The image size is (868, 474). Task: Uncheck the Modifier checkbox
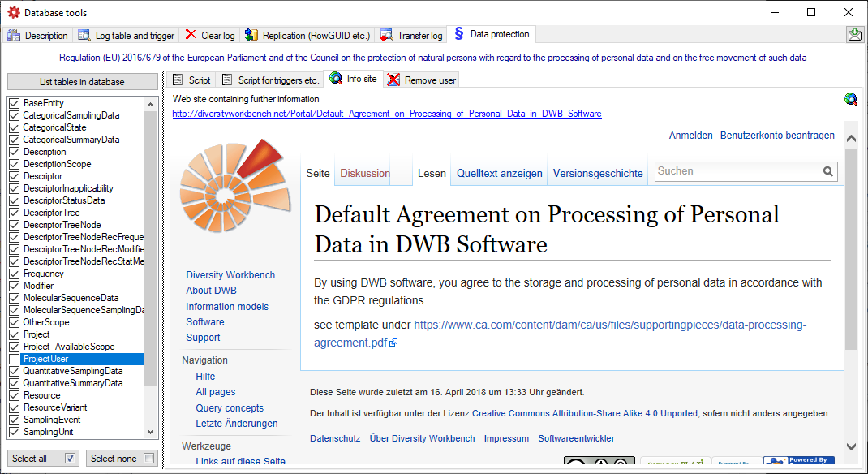click(x=15, y=286)
